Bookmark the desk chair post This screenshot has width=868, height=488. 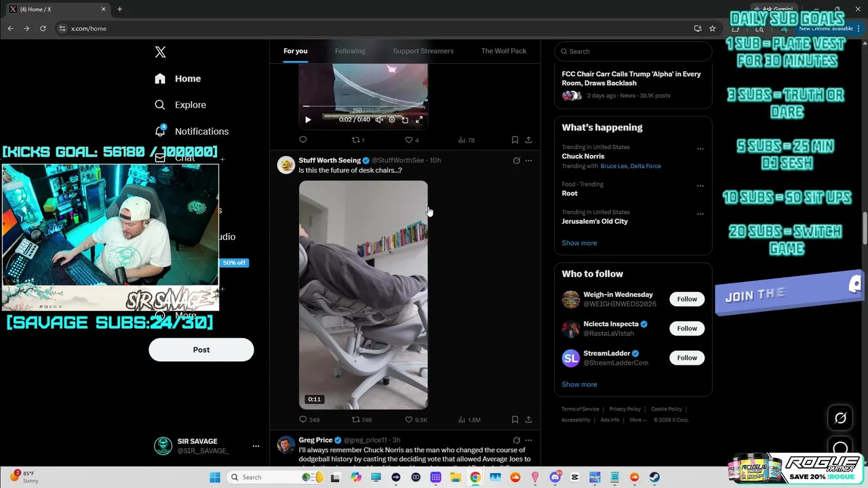click(x=515, y=420)
